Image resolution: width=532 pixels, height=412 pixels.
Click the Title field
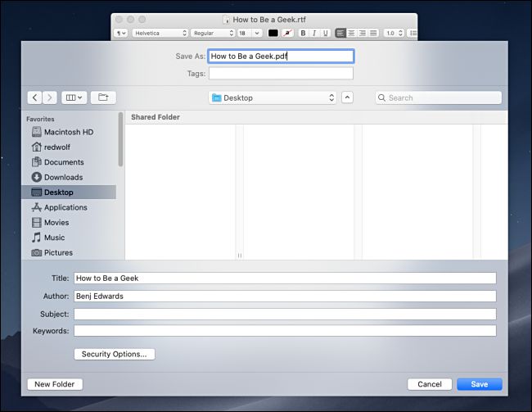[x=285, y=278]
